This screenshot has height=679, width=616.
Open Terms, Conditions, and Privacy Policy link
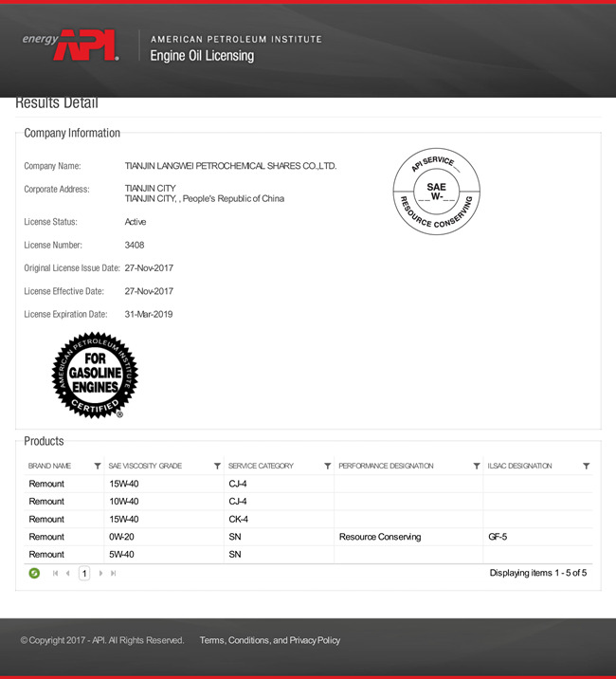point(269,640)
